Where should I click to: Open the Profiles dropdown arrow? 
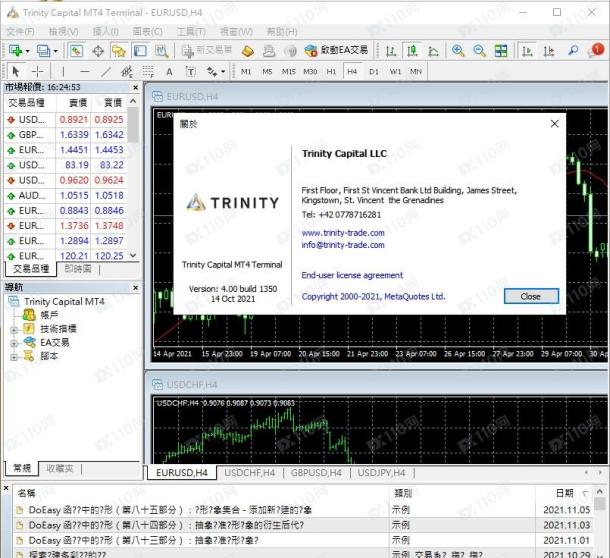point(56,51)
